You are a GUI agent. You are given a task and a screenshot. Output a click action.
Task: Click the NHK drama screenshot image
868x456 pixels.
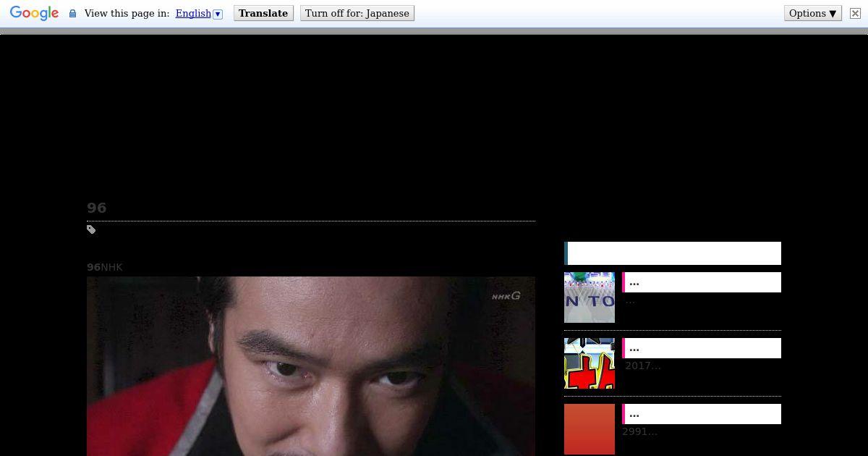[x=311, y=366]
